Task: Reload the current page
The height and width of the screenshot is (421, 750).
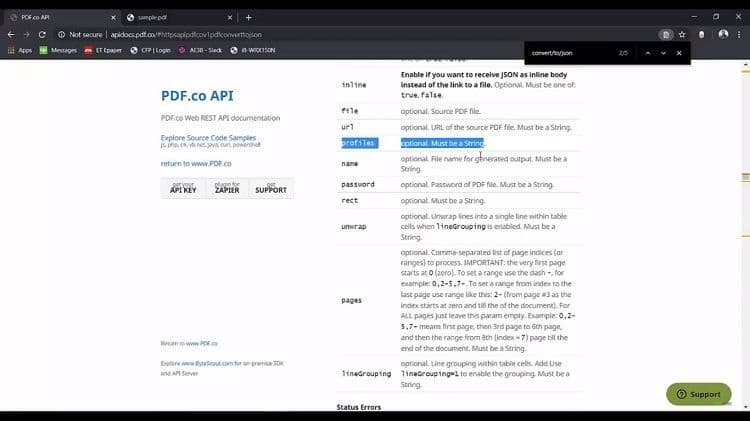Action: (x=42, y=34)
